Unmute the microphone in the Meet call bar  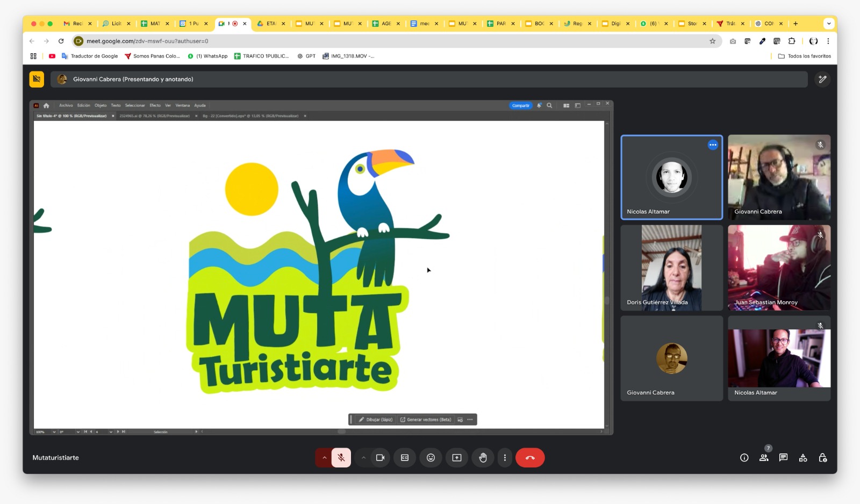pos(341,458)
